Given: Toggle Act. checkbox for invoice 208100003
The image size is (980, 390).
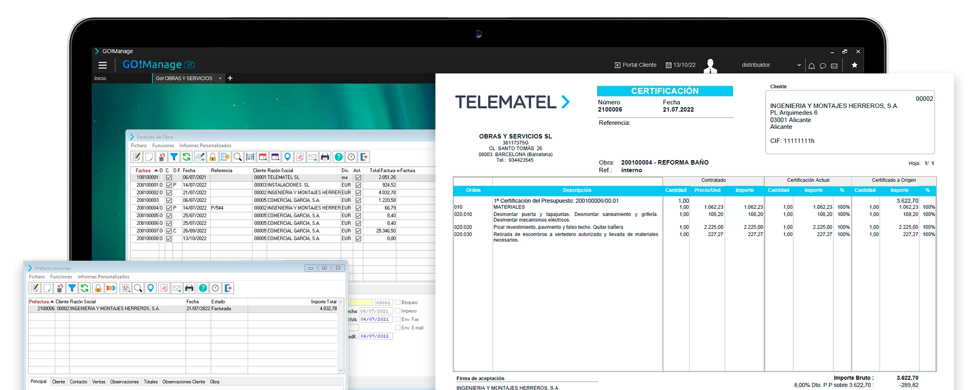Looking at the screenshot, I should tap(358, 201).
